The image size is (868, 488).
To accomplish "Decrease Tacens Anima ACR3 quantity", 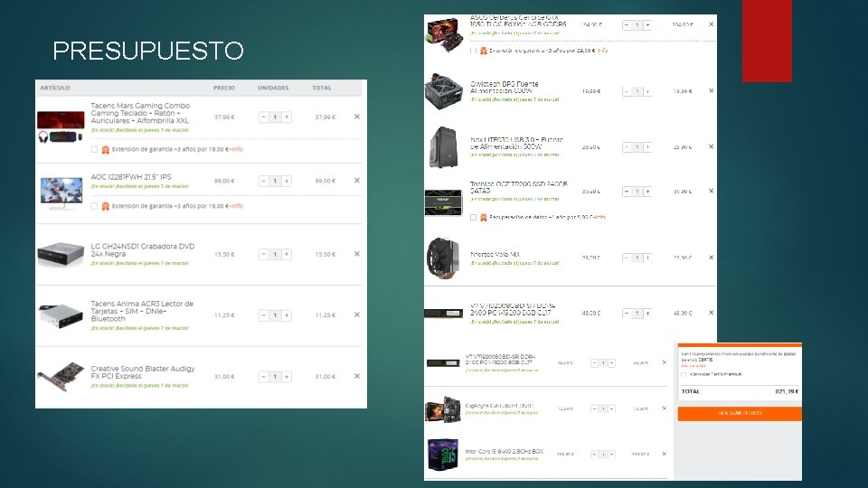I will click(x=263, y=315).
